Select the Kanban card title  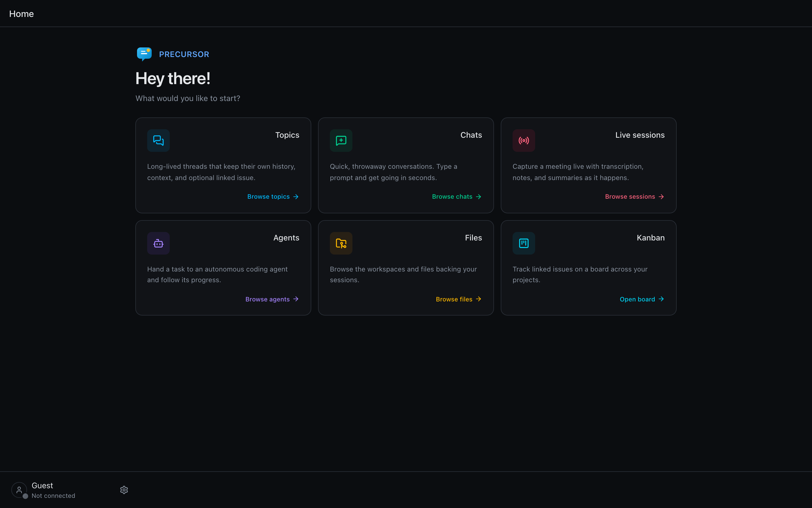pos(651,238)
